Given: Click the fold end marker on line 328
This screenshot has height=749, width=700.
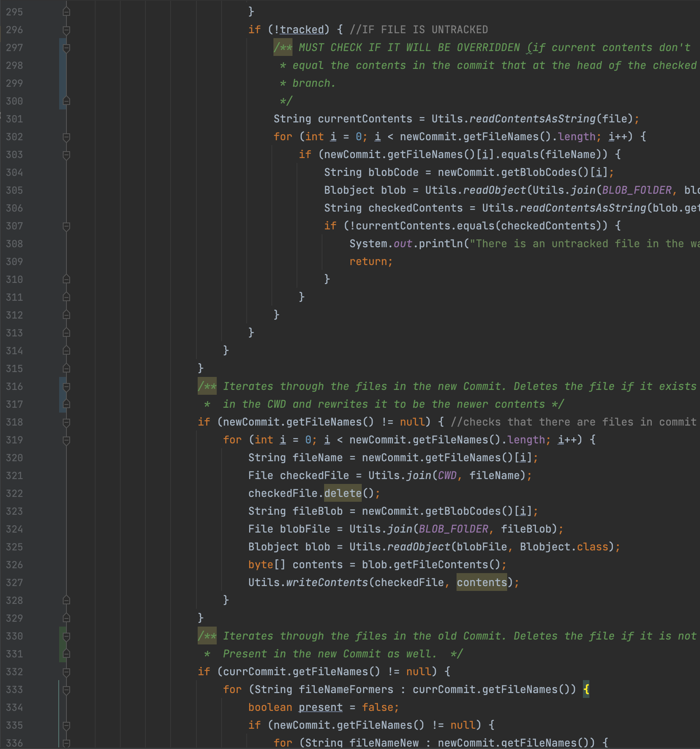Looking at the screenshot, I should (66, 600).
